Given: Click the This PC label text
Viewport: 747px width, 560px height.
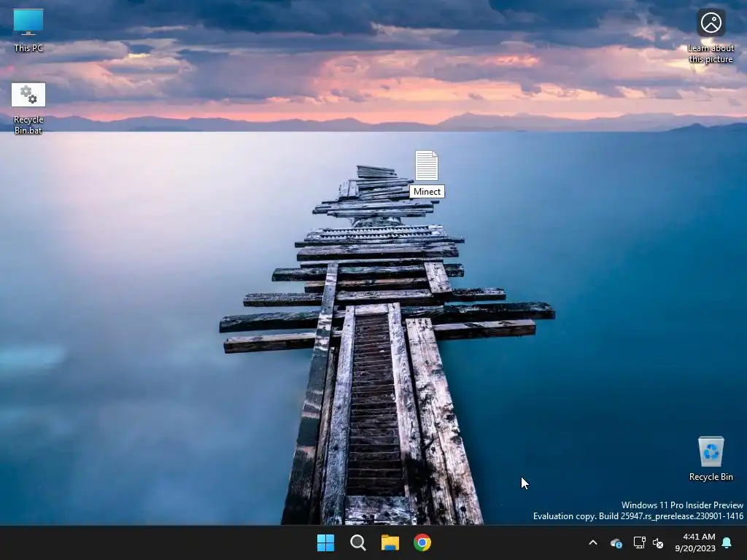Looking at the screenshot, I should click(28, 47).
